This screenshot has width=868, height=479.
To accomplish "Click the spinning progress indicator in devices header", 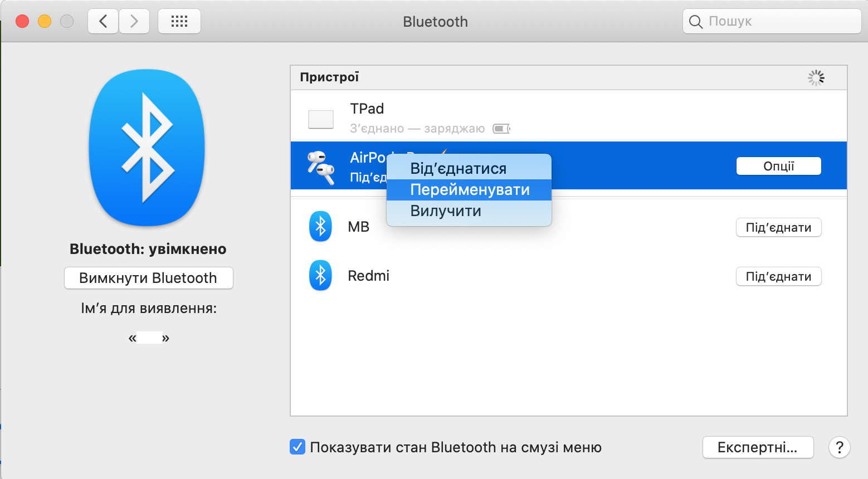I will click(x=816, y=77).
